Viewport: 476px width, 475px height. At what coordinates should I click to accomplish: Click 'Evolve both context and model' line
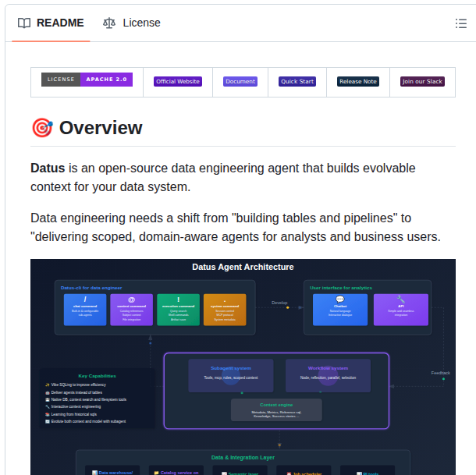click(x=85, y=421)
